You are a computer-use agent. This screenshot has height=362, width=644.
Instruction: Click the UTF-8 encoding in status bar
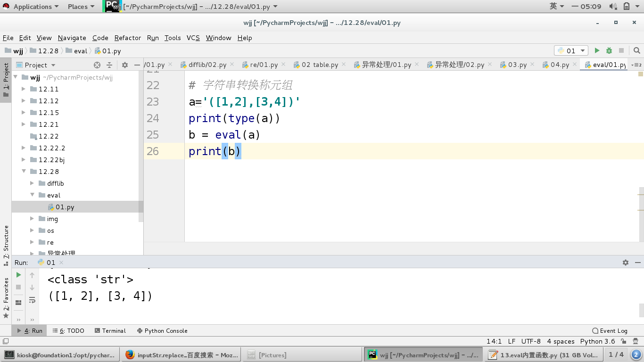[531, 341]
